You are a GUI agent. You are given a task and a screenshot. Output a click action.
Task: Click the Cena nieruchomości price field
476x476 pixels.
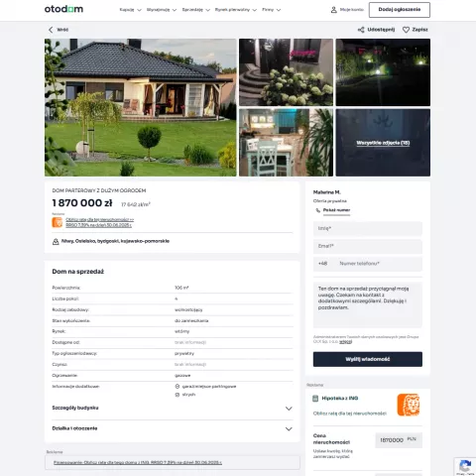click(399, 440)
